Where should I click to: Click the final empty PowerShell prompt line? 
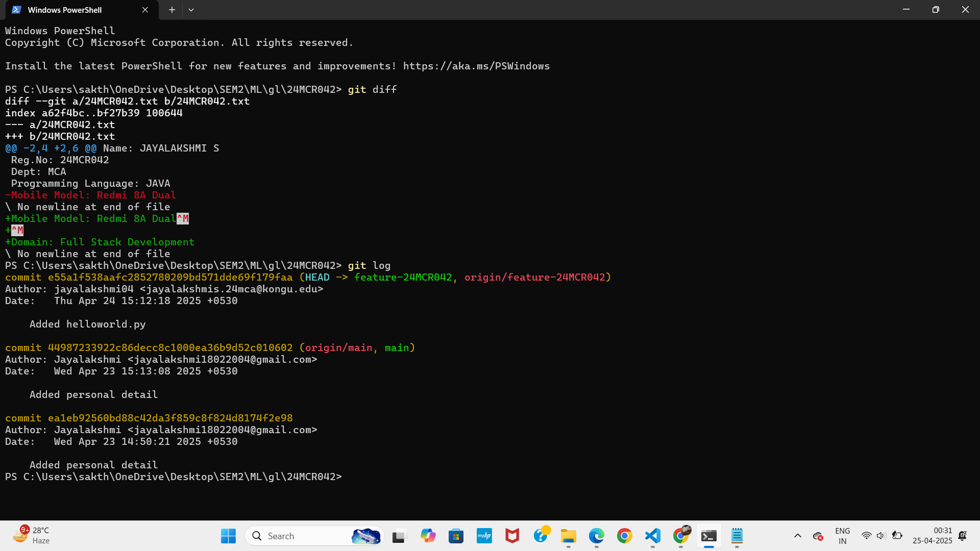(174, 477)
